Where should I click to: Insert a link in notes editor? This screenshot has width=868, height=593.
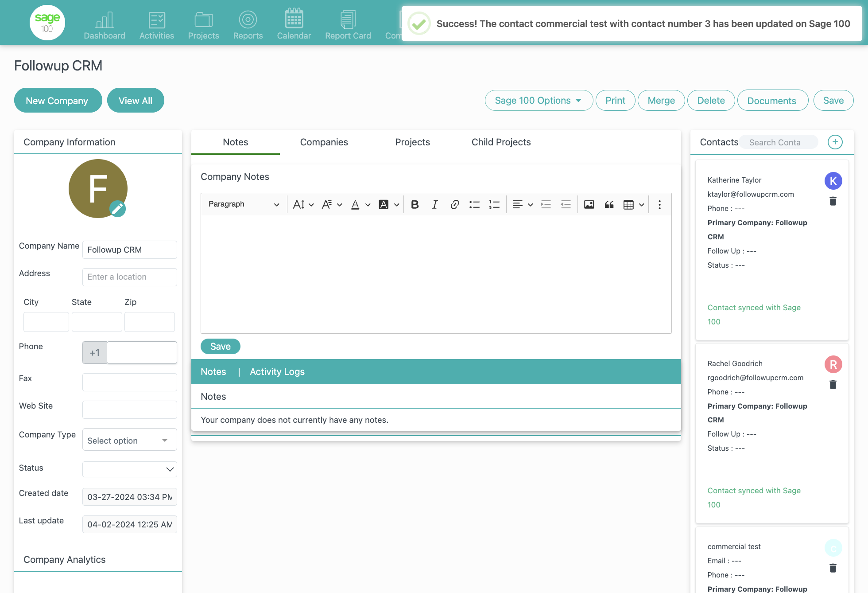(455, 204)
